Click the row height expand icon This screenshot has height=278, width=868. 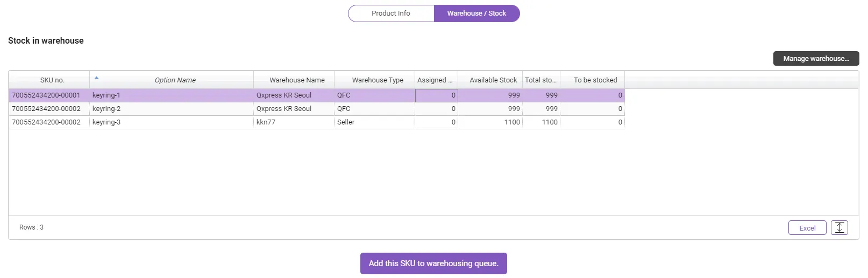(x=839, y=228)
